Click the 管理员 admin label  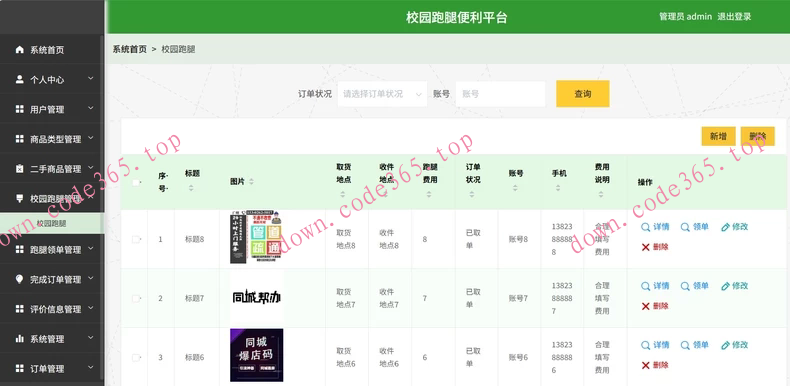tap(686, 17)
